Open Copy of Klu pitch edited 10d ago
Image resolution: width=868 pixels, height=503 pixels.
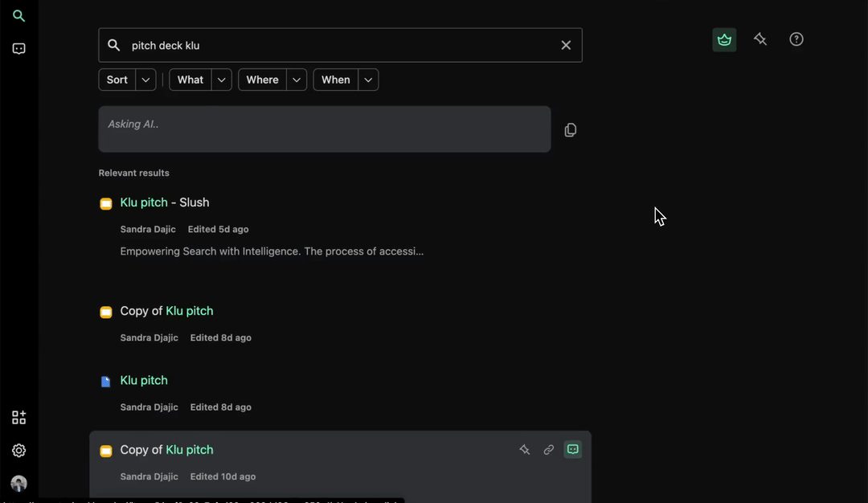tap(166, 450)
